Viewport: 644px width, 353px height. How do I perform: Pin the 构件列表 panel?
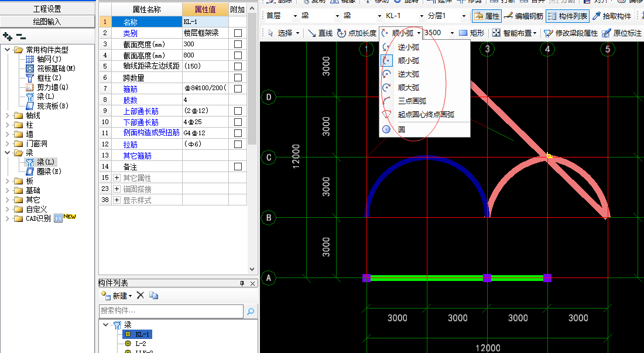point(242,283)
